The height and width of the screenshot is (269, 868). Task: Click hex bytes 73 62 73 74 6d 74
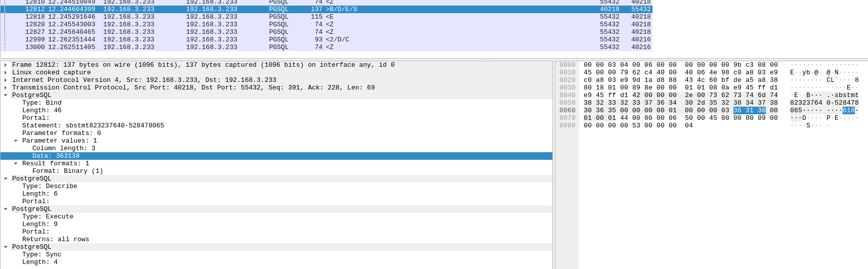tap(744, 95)
